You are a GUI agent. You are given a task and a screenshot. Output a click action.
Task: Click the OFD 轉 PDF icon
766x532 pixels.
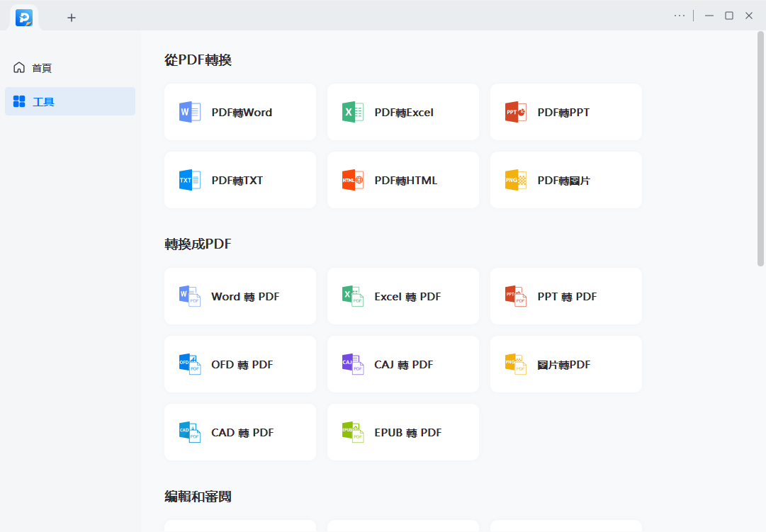coord(189,364)
